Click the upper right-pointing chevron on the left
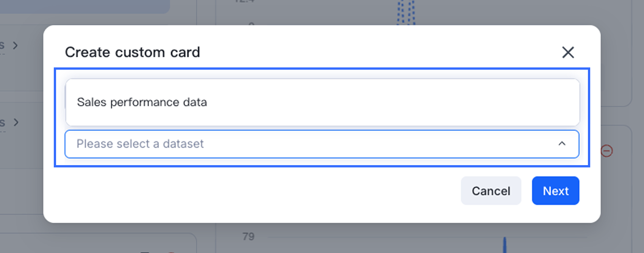 tap(15, 45)
